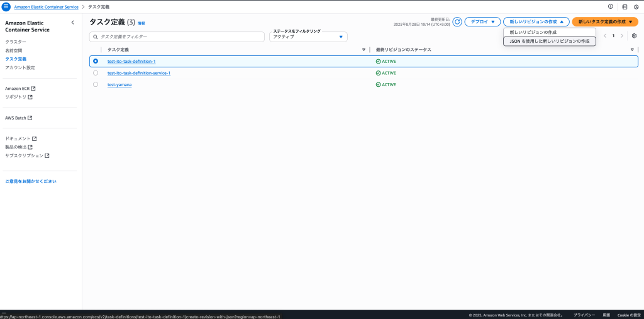
Task: Open クラスター in the sidebar
Action: coord(16,42)
